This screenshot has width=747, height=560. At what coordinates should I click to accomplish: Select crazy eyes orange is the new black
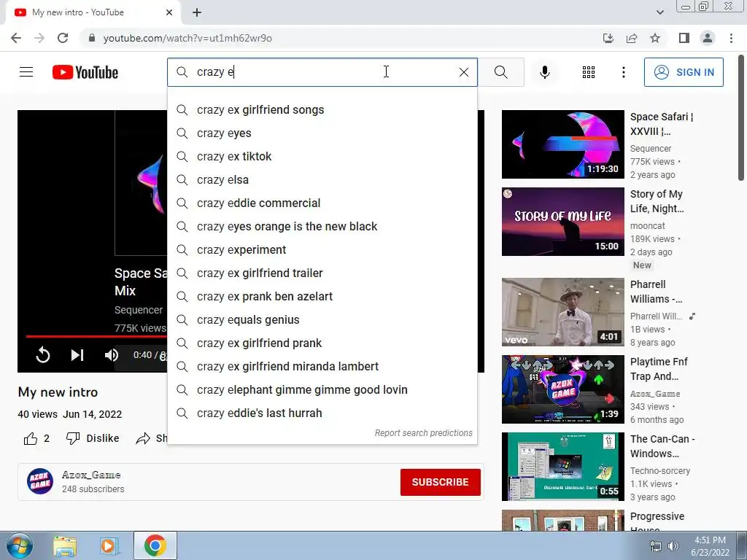pos(322,227)
